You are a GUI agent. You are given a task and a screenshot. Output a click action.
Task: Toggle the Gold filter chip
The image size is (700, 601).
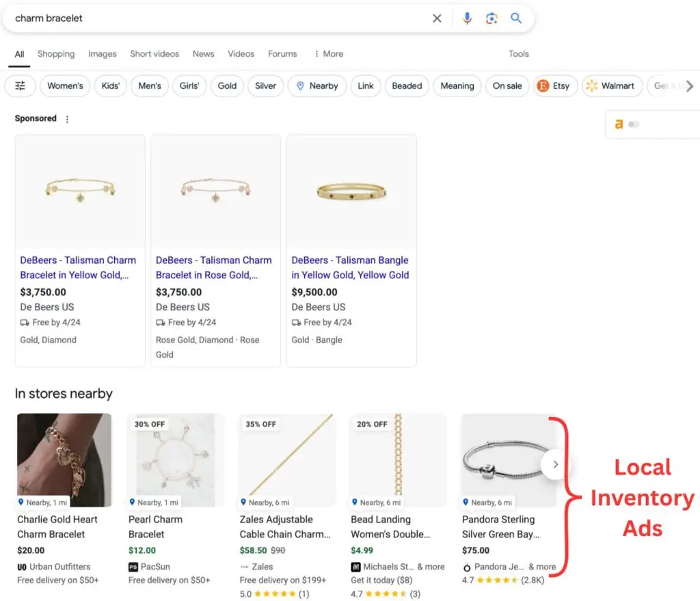(x=227, y=86)
